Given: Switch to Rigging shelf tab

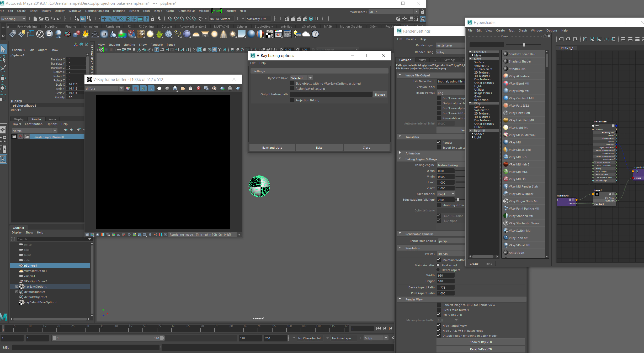Looking at the screenshot, I should 71,27.
